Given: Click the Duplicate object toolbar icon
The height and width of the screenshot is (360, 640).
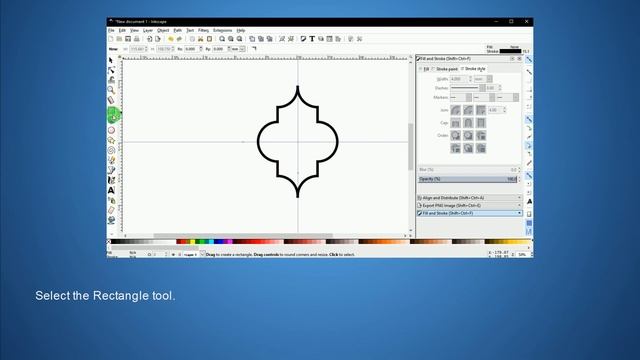Looking at the screenshot, I should click(x=252, y=39).
